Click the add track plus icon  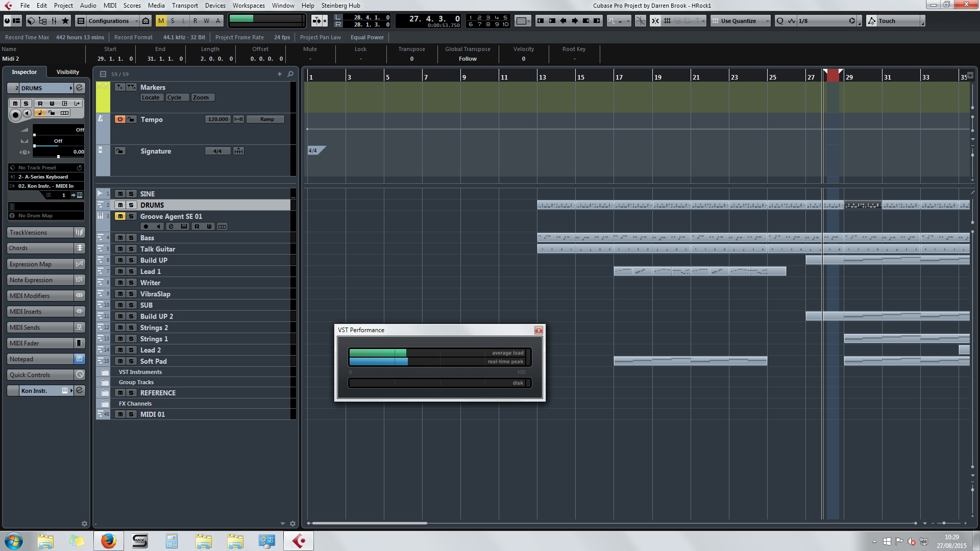(x=280, y=74)
